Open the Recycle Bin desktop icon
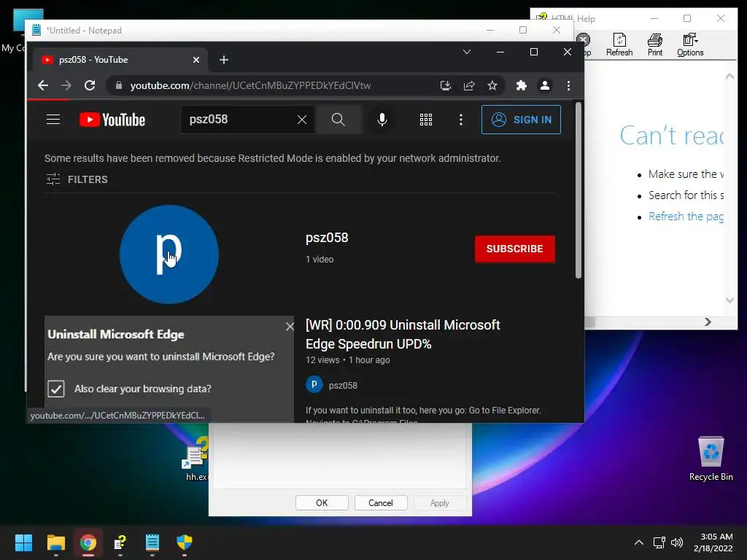The width and height of the screenshot is (747, 560). point(711,459)
